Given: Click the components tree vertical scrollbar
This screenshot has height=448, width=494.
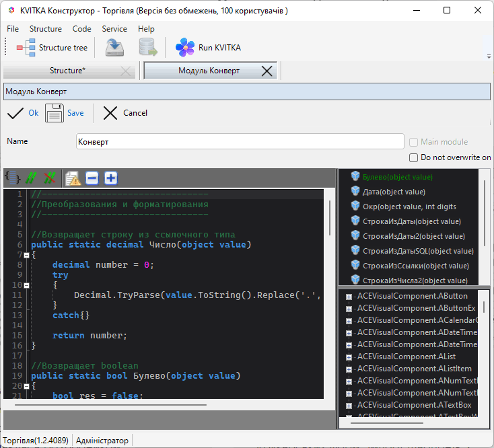Looking at the screenshot, I should point(484,306).
